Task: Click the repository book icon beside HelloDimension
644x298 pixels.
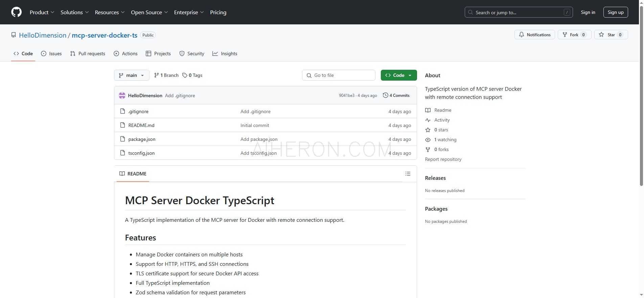Action: [14, 35]
